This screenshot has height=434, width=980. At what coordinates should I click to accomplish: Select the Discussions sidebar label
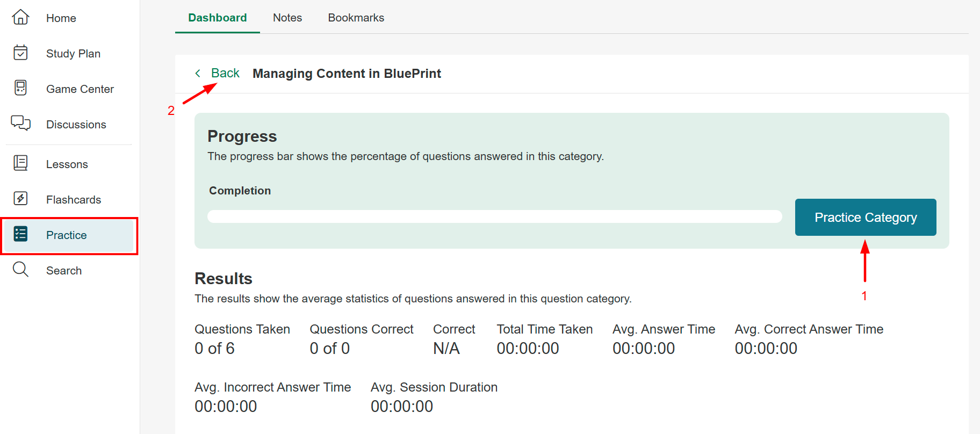[x=76, y=125]
